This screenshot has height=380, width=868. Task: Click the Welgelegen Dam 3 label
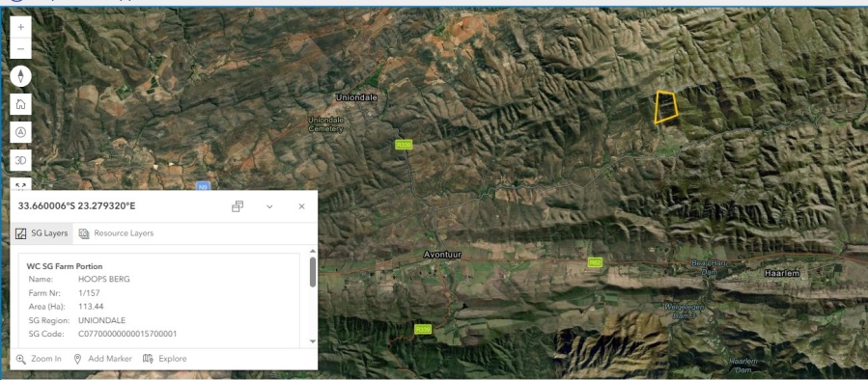(684, 311)
